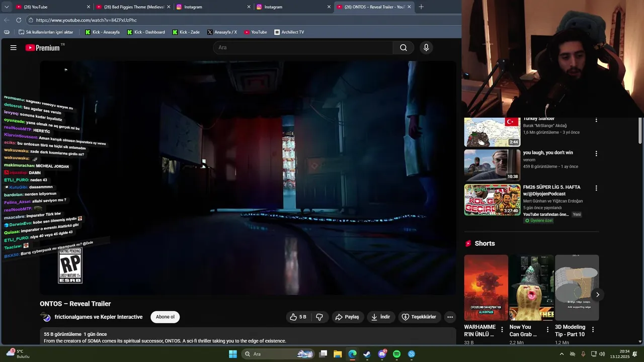
Task: Click the vertical tabs toggle icon
Action: (x=7, y=32)
